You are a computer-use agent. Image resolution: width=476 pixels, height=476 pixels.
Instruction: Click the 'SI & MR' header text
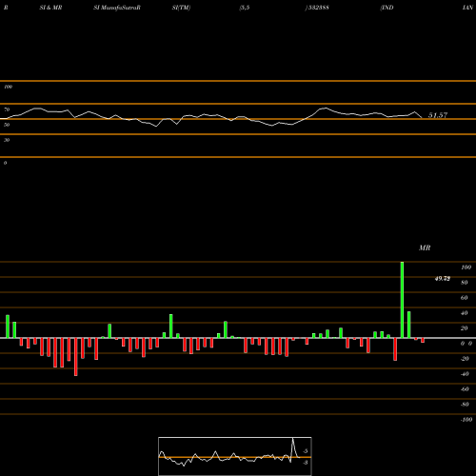(50, 8)
